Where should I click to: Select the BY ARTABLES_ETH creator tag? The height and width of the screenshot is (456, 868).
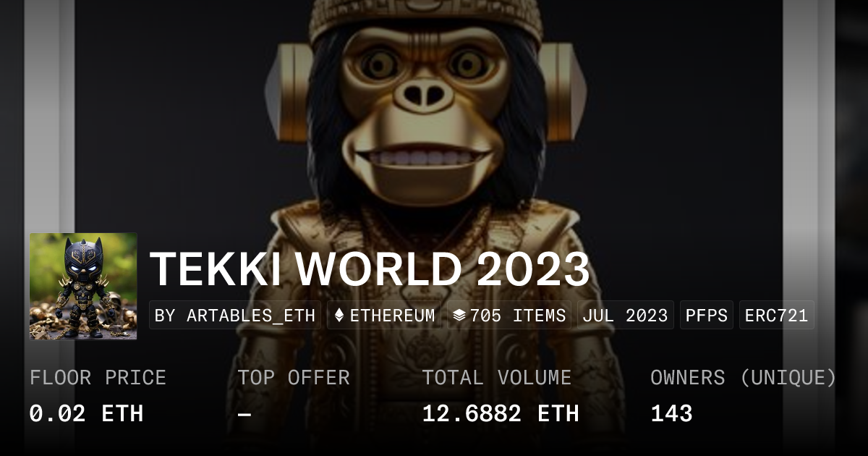pos(235,316)
